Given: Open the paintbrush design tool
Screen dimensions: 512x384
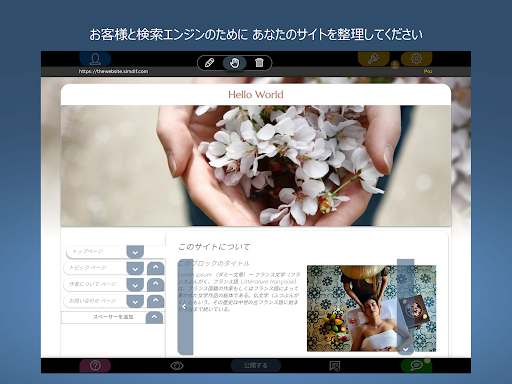Looking at the screenshot, I should 373,59.
